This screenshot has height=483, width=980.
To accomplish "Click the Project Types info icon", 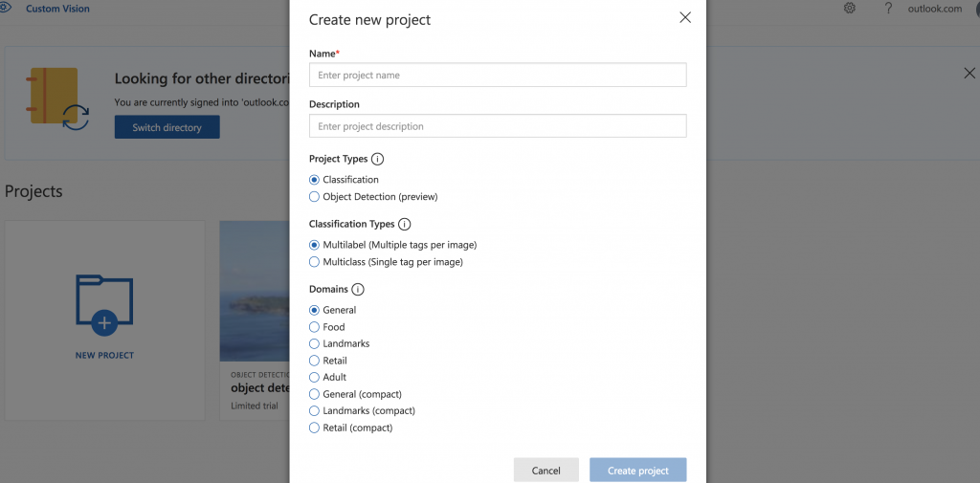I will coord(377,160).
